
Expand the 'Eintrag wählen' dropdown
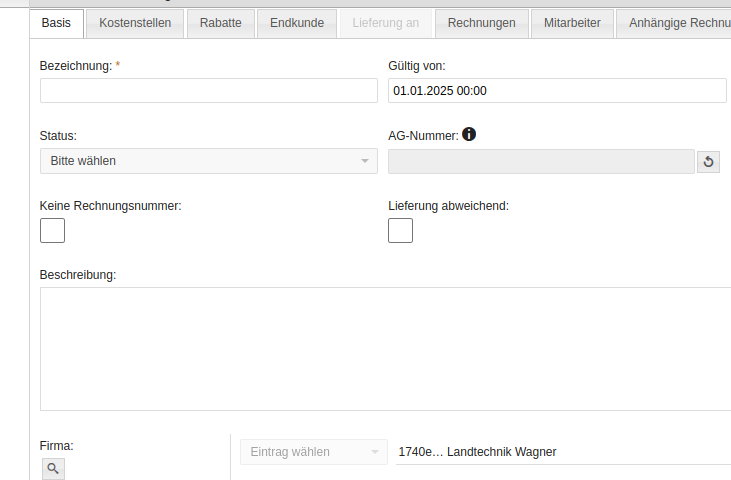pos(313,452)
